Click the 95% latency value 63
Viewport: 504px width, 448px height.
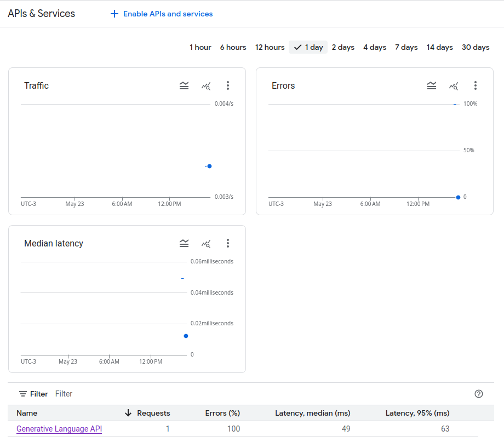[445, 429]
